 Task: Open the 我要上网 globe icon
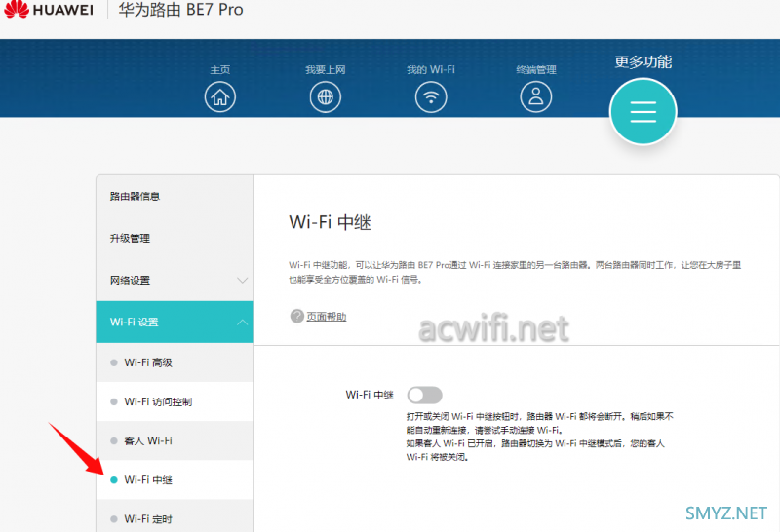326,97
